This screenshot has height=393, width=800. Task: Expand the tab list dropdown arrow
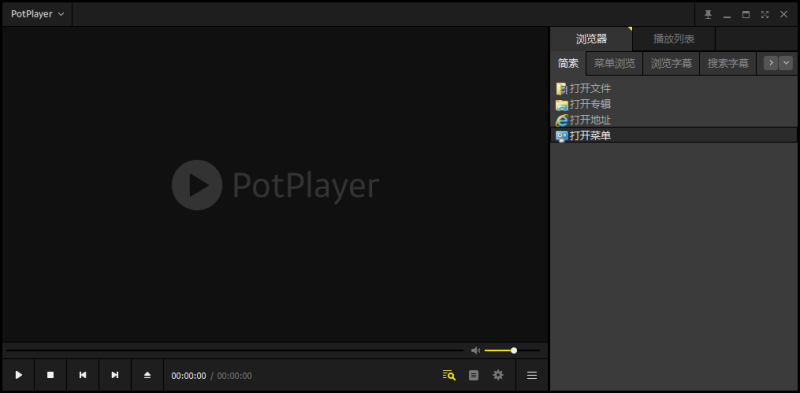point(786,63)
